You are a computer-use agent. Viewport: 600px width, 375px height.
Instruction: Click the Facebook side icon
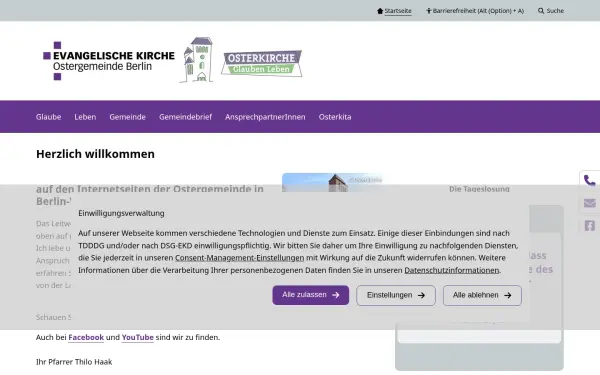(x=590, y=226)
